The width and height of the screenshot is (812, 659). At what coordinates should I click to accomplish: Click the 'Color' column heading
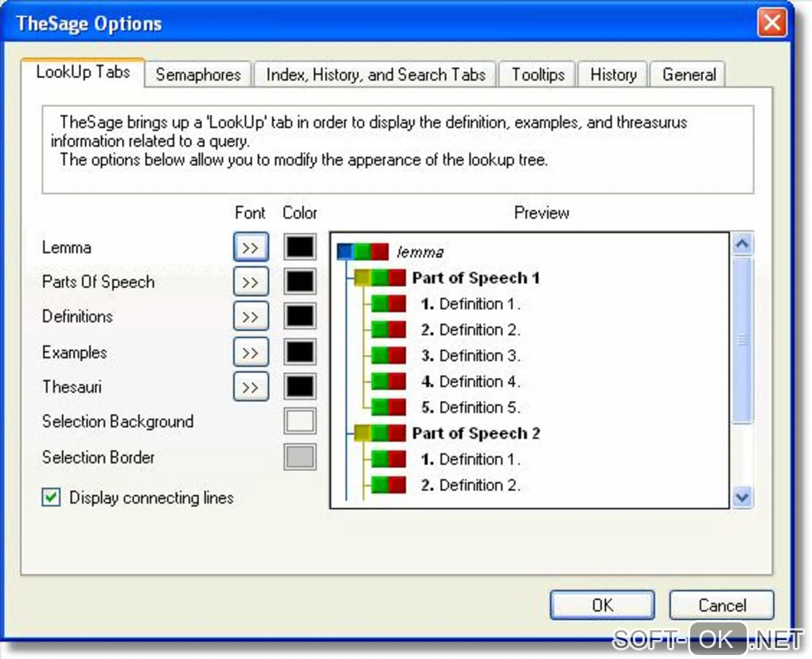tap(300, 213)
